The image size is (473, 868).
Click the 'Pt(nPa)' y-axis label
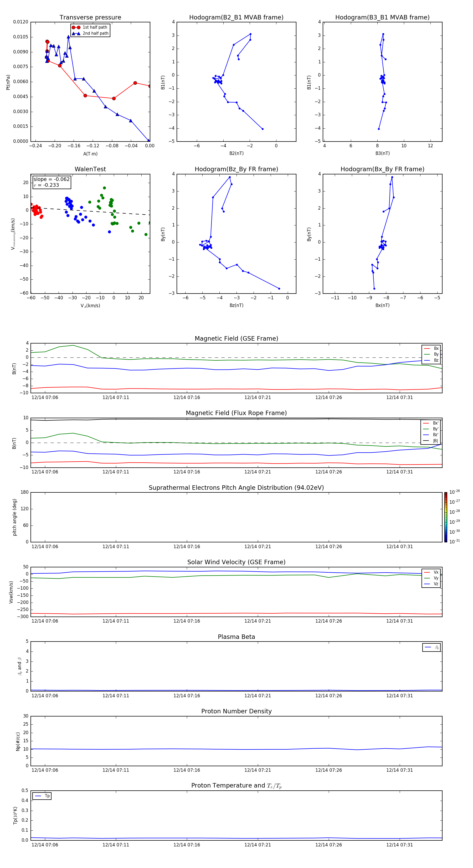(x=8, y=82)
